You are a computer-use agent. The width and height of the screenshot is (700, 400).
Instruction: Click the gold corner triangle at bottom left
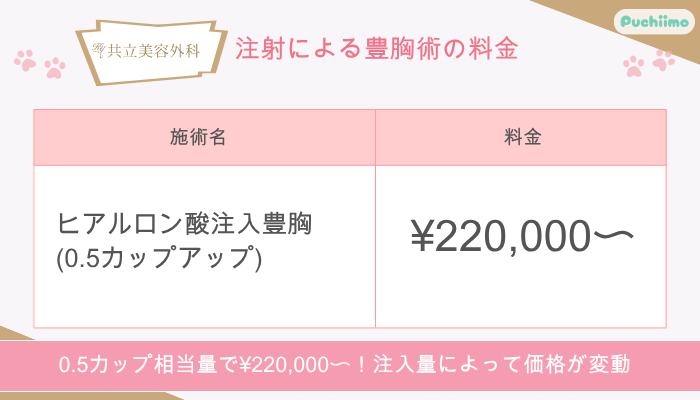pos(12,334)
